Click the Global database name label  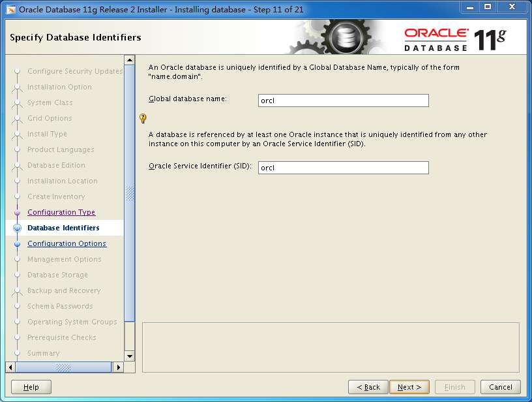tap(188, 99)
